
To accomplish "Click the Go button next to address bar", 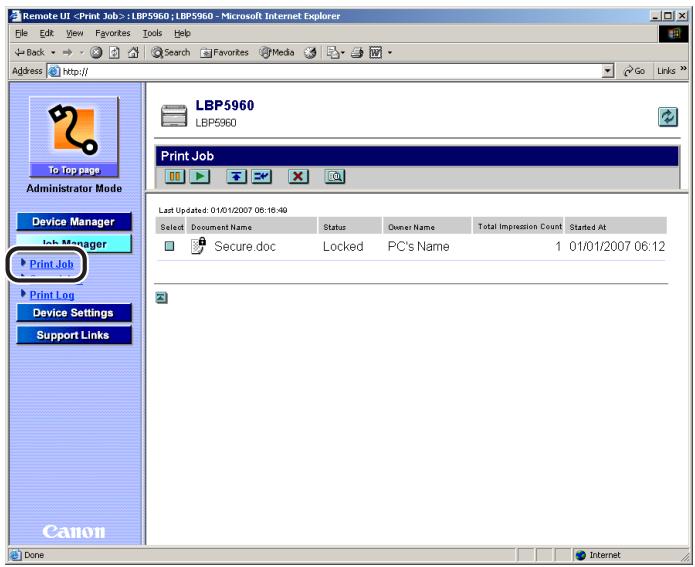I will click(x=634, y=71).
